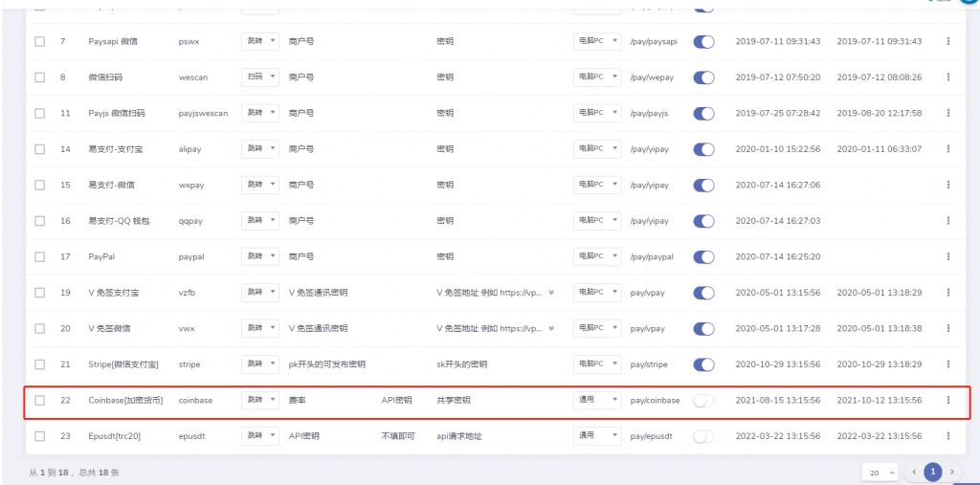This screenshot has height=485, width=980.
Task: Open the 跳转 dropdown in Epusdt row
Action: 260,436
